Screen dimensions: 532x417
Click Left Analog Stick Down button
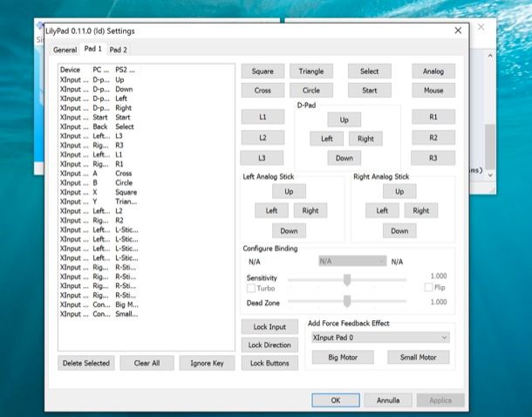click(289, 230)
